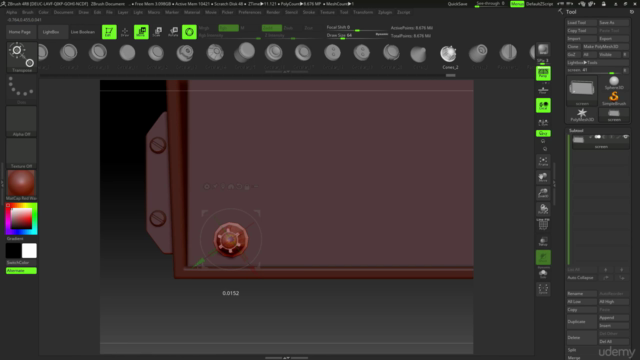Open the Transpose brush thumbnail

tap(22, 57)
